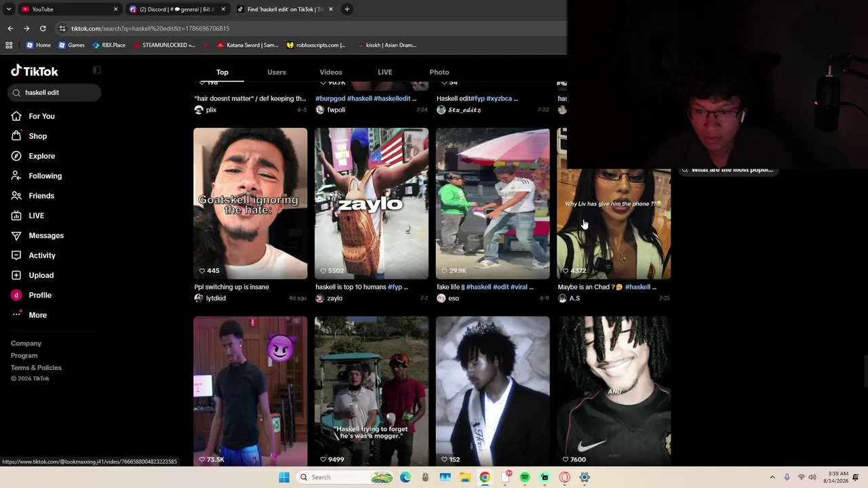Click the search magnifier icon in sidebar
Image resolution: width=868 pixels, height=488 pixels.
(16, 93)
